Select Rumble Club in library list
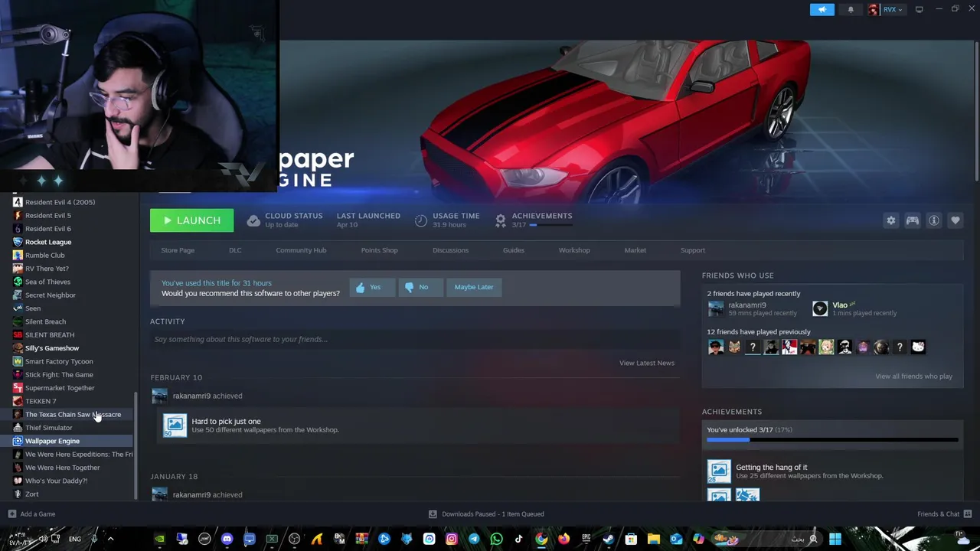The width and height of the screenshot is (980, 551). 44,255
